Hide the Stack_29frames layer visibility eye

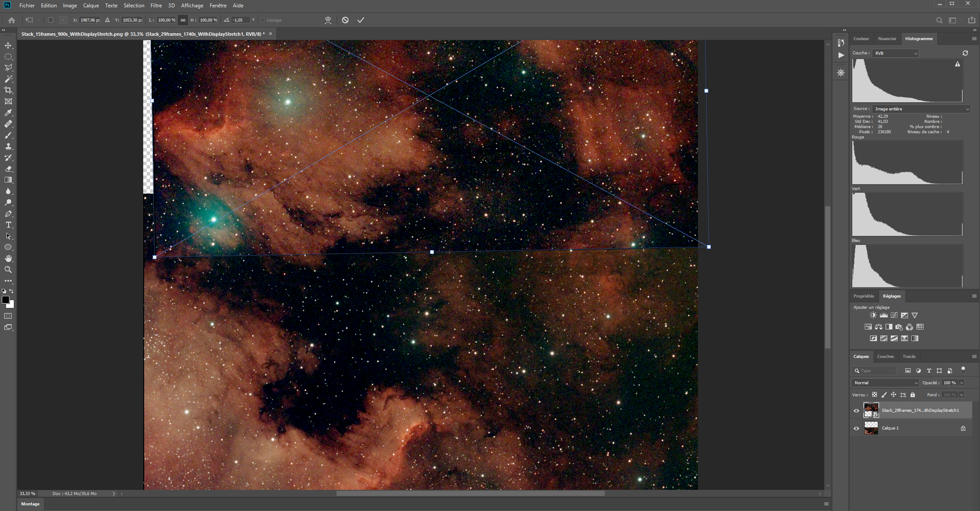(857, 411)
